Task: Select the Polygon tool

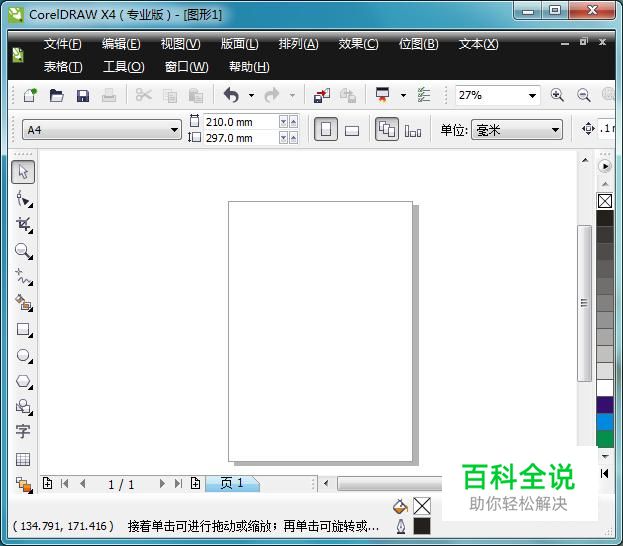Action: point(23,381)
